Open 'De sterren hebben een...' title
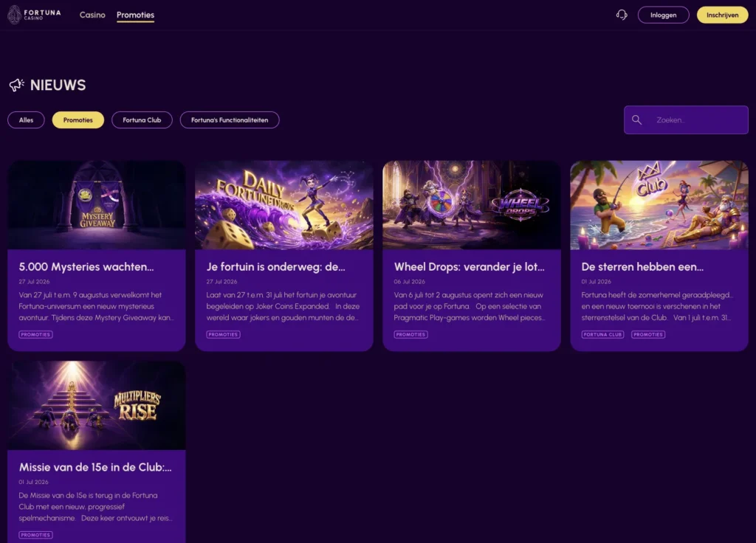Image resolution: width=756 pixels, height=543 pixels. pyautogui.click(x=642, y=267)
